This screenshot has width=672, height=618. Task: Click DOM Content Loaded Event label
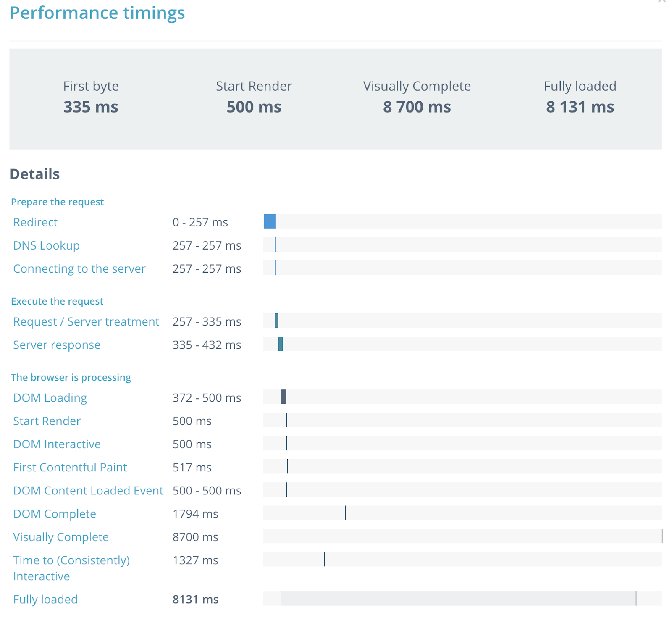(88, 491)
